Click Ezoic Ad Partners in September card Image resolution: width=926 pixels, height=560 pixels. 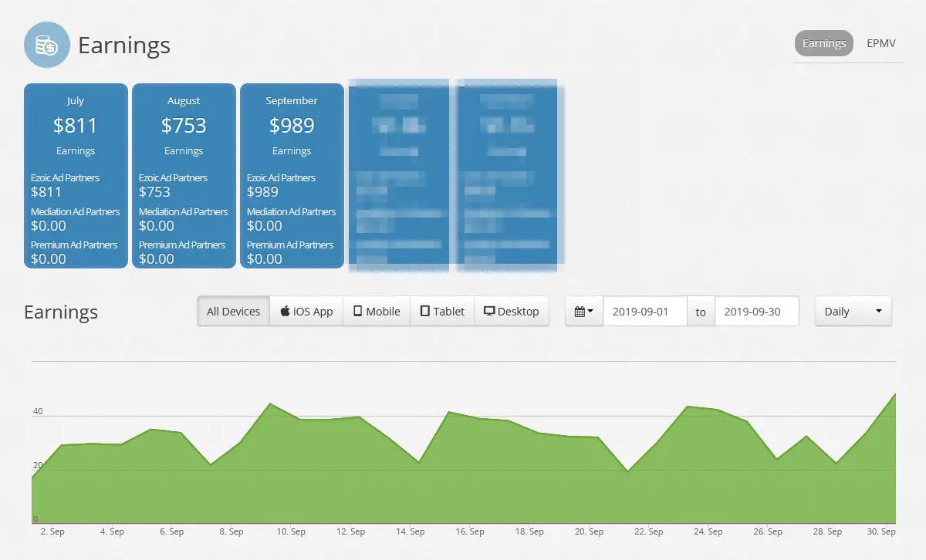click(281, 177)
